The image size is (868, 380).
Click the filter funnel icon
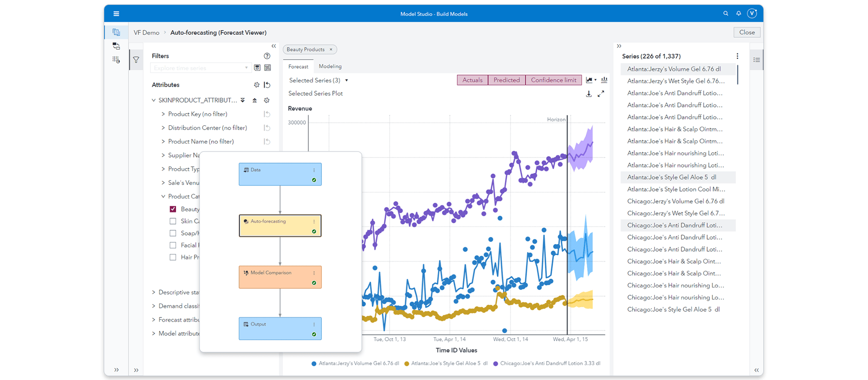(136, 60)
